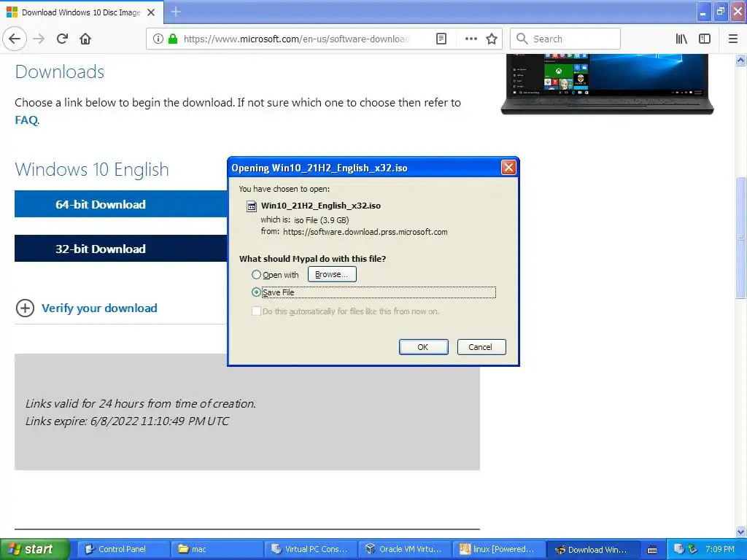Image resolution: width=747 pixels, height=560 pixels.
Task: Go to the browser Home page
Action: point(85,39)
